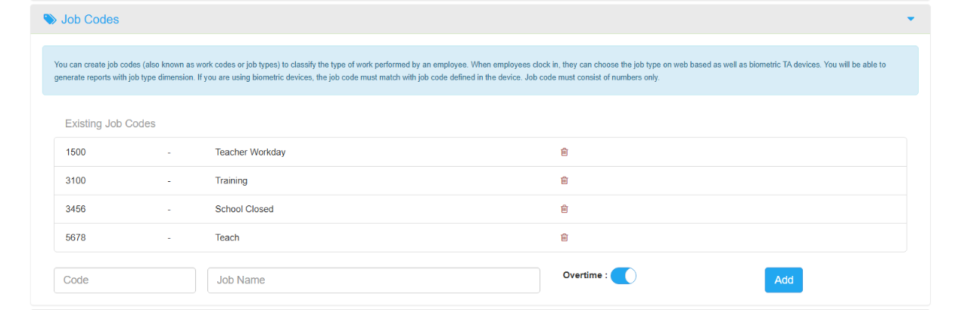Delete the Teacher Workday job code
The width and height of the screenshot is (980, 310).
[564, 152]
